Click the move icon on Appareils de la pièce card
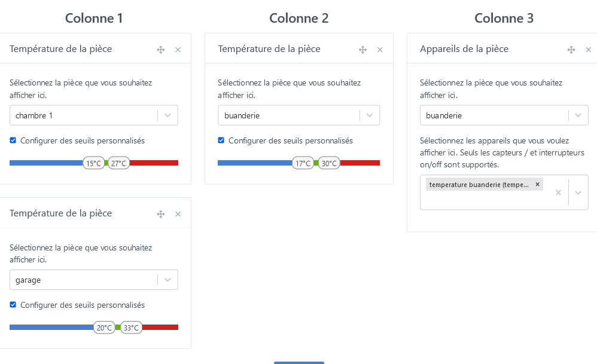The image size is (597, 364). [571, 50]
